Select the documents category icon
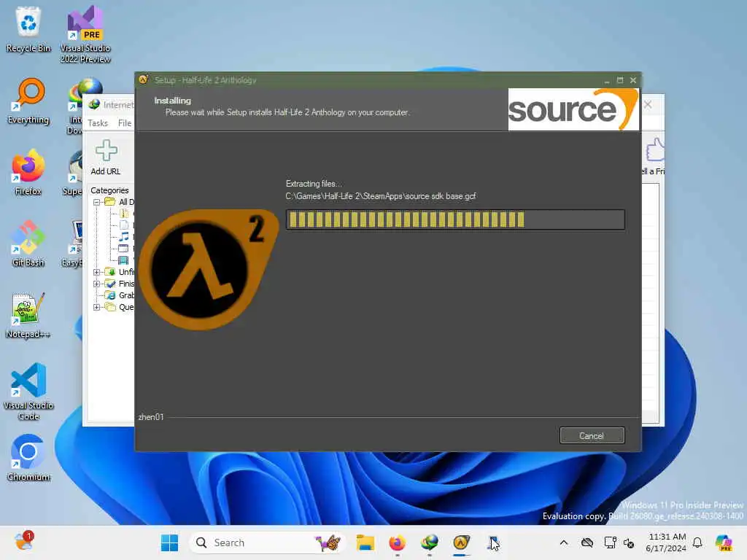The height and width of the screenshot is (560, 747). [x=124, y=225]
